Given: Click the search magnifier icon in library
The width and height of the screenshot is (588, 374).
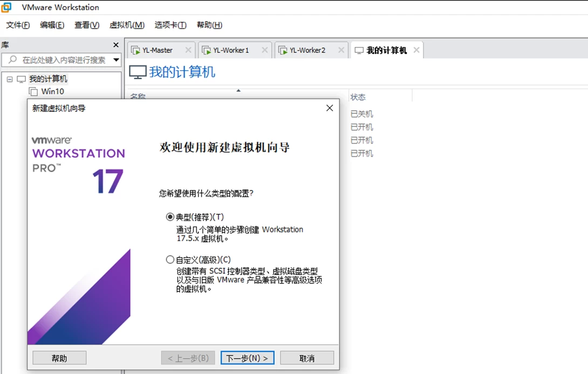Looking at the screenshot, I should tap(13, 60).
